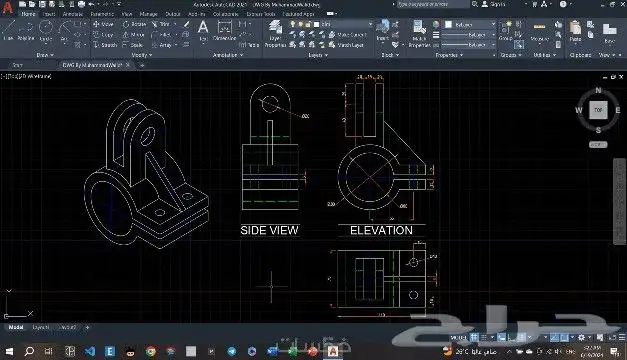Switch to the Annotate ribbon tab
The height and width of the screenshot is (360, 627).
click(x=72, y=14)
